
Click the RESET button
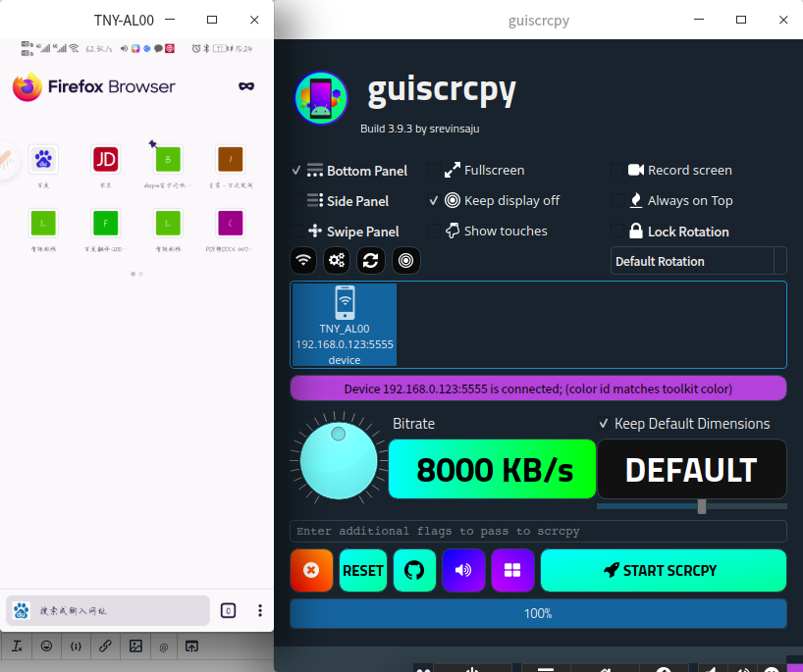(x=363, y=570)
